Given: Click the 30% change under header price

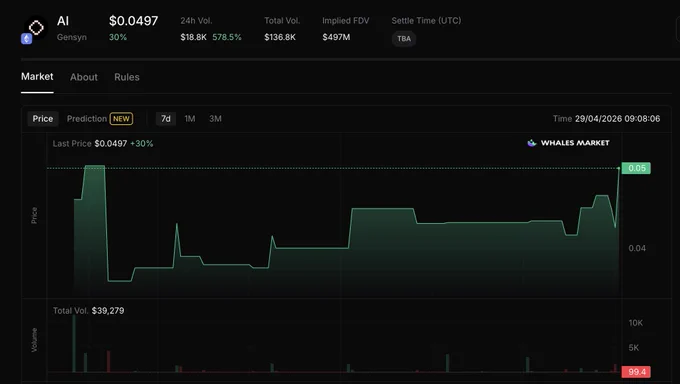Looking at the screenshot, I should coord(118,37).
